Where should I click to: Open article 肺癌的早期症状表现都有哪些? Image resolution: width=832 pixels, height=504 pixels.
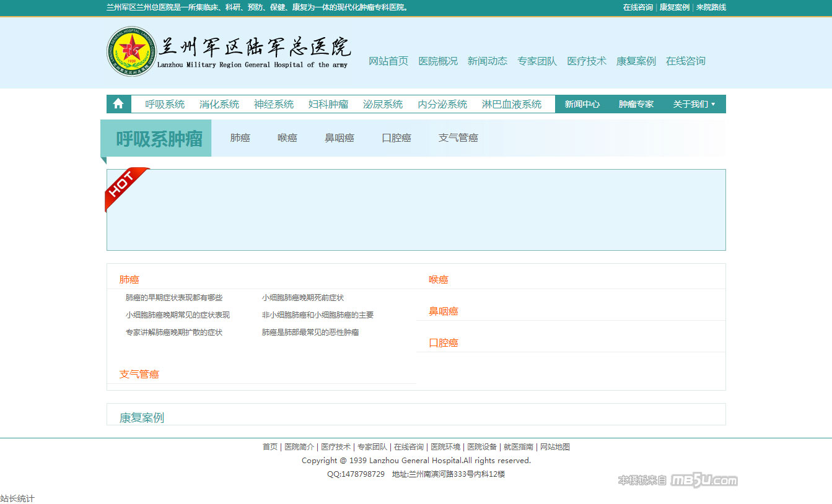(x=173, y=298)
